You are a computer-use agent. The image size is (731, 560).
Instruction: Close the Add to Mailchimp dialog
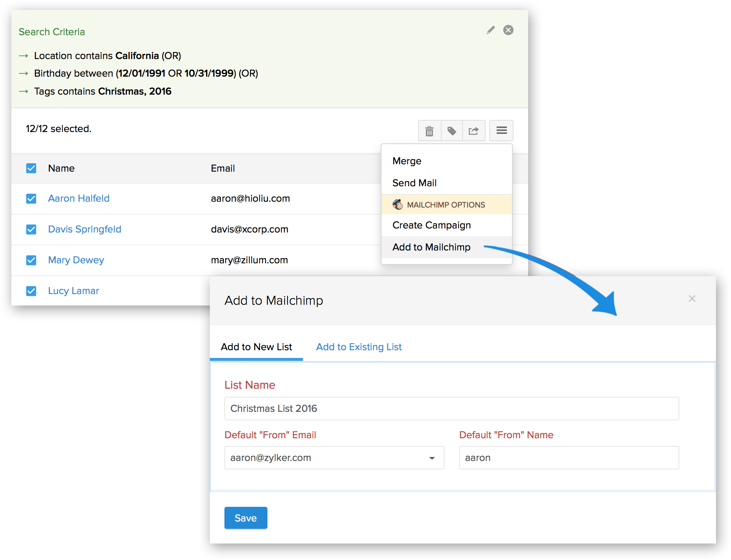[x=692, y=299]
